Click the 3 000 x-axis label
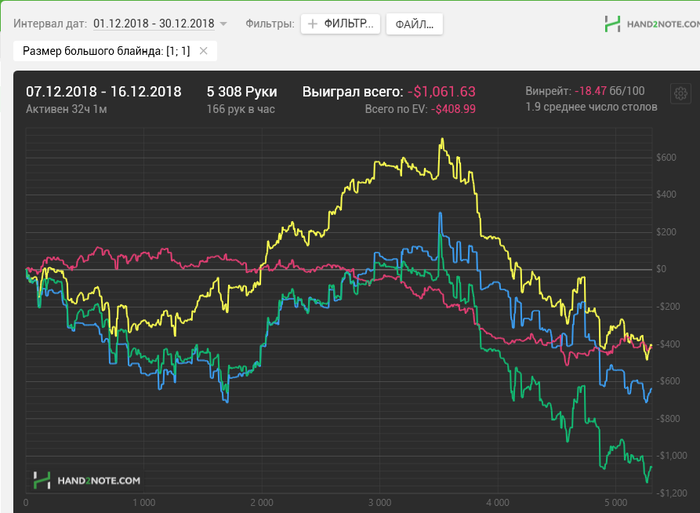 (379, 503)
